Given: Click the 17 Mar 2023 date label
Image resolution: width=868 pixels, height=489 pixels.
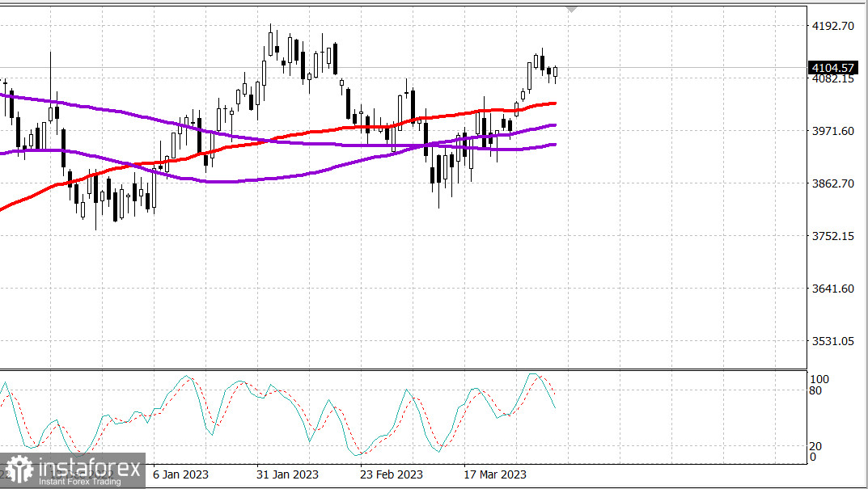Looking at the screenshot, I should pyautogui.click(x=495, y=474).
